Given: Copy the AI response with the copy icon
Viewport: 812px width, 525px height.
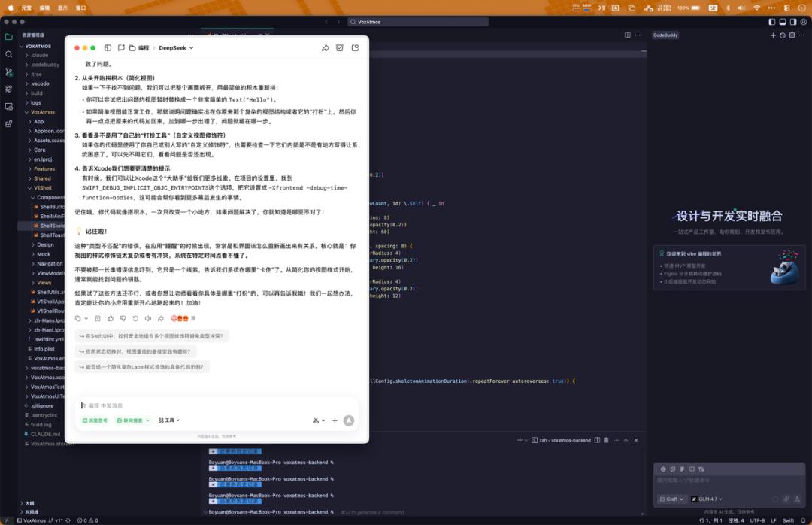Looking at the screenshot, I should pyautogui.click(x=77, y=318).
